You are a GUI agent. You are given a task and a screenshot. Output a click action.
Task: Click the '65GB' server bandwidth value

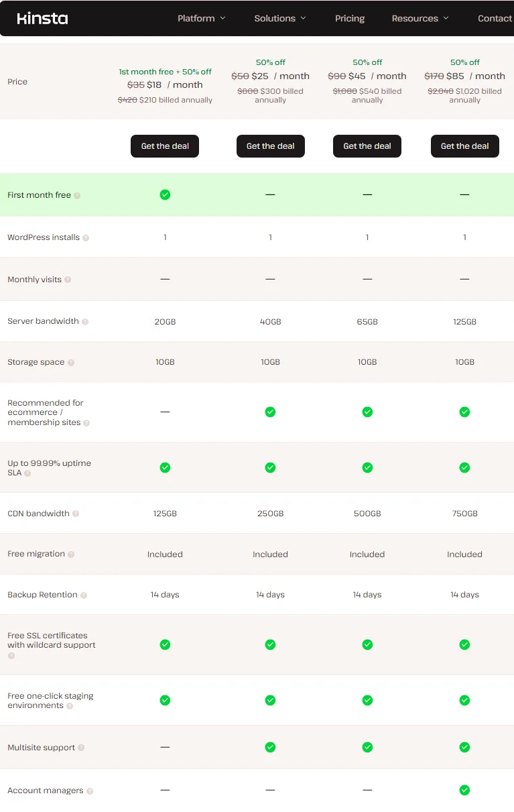367,322
